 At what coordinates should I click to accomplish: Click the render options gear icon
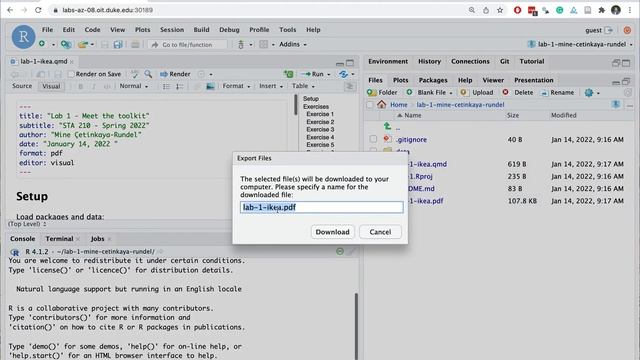point(201,74)
